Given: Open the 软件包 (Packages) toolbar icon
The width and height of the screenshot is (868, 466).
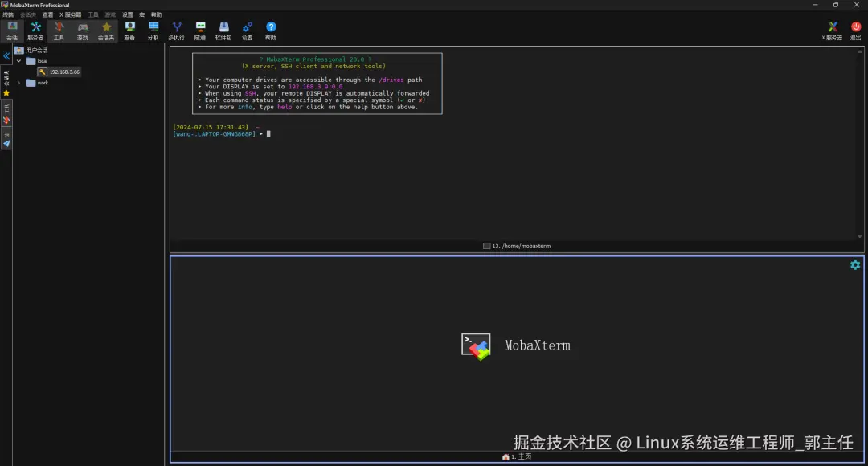Looking at the screenshot, I should (223, 31).
